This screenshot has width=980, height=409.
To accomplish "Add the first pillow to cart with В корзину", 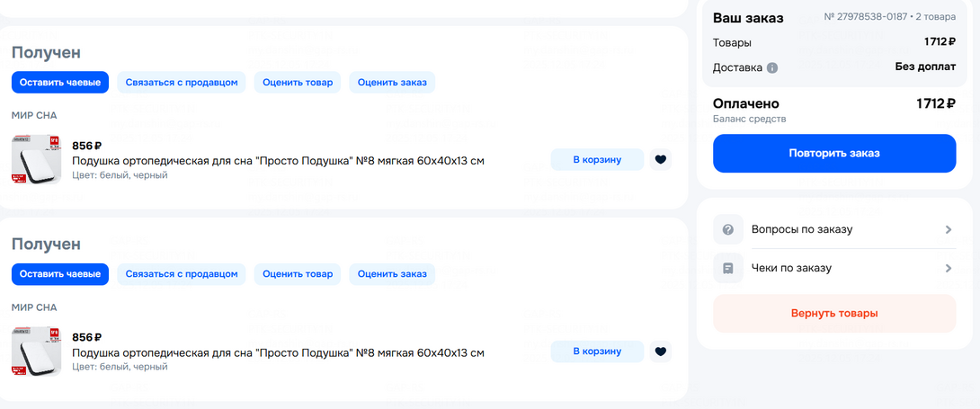I will (597, 160).
